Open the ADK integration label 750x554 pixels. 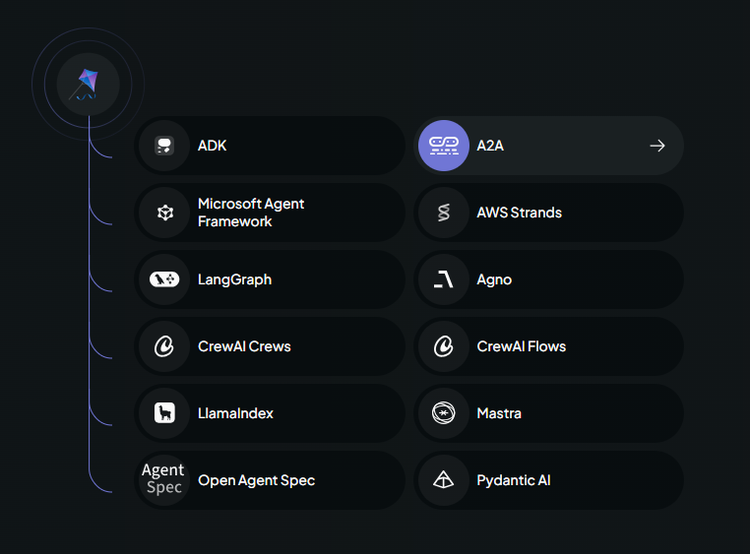click(x=212, y=145)
